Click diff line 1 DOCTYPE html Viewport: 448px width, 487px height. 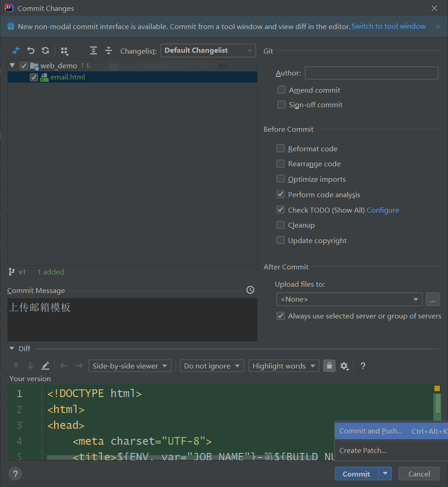(95, 393)
